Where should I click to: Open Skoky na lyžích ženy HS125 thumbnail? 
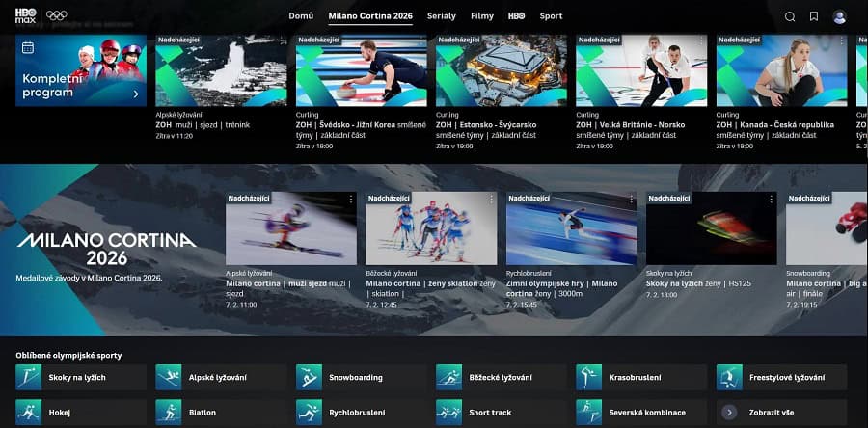coord(712,228)
